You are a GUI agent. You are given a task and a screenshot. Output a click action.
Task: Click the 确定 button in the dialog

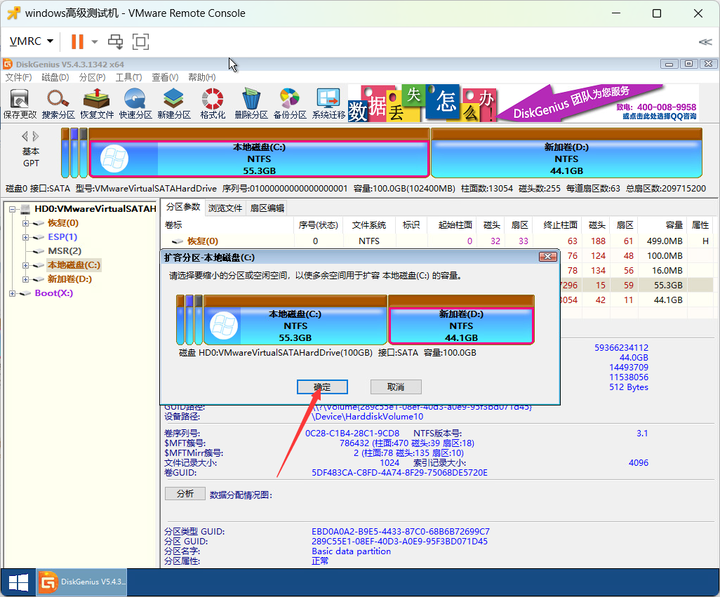pos(322,387)
